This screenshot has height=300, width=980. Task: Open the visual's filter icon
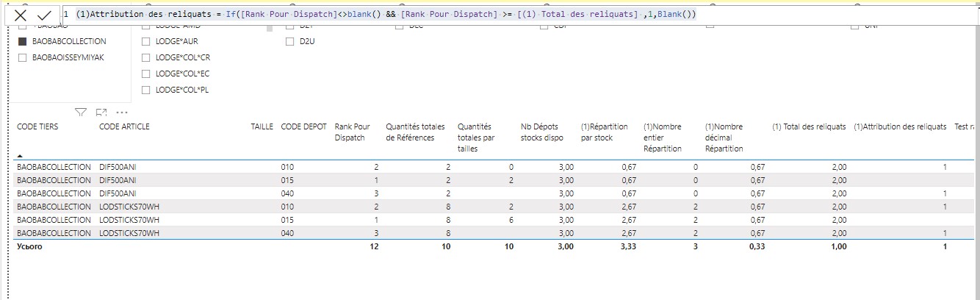[x=82, y=113]
